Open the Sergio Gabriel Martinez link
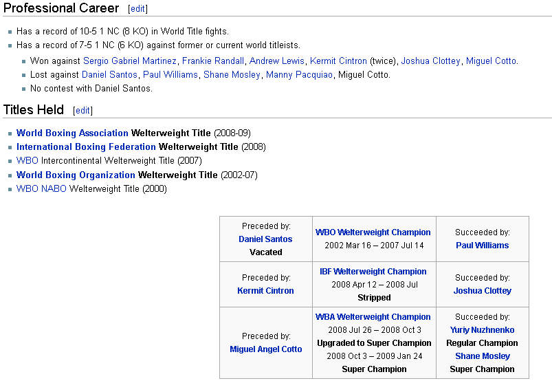This screenshot has width=552, height=392. coord(130,61)
